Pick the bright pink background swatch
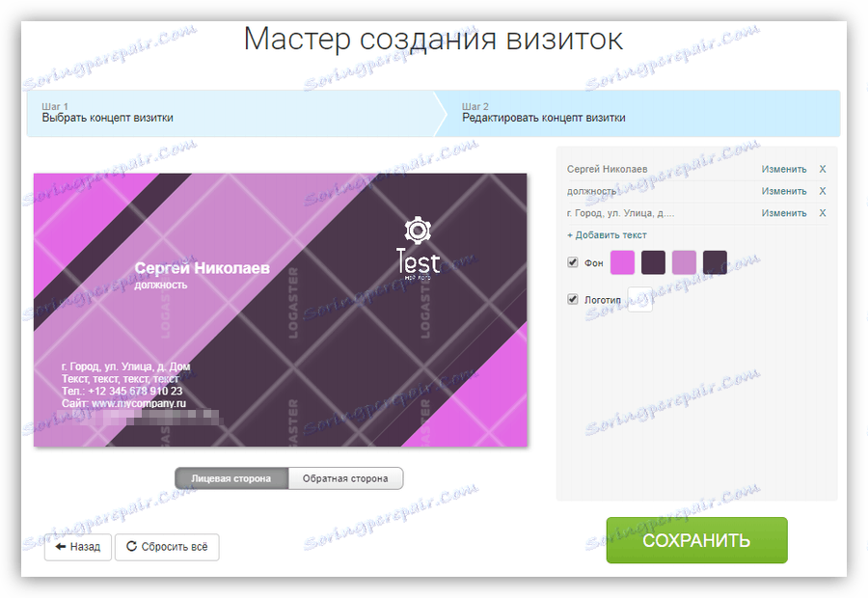This screenshot has width=868, height=598. click(622, 262)
